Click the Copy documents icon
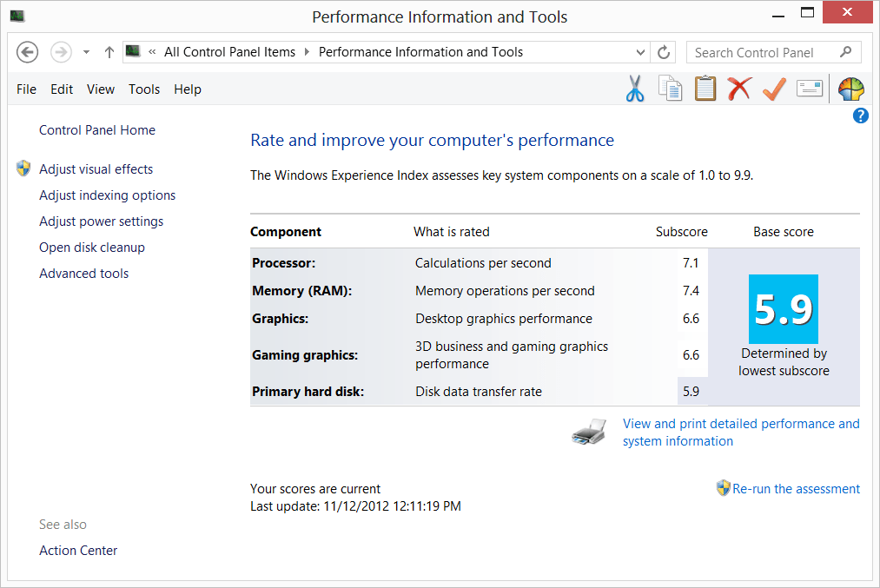The width and height of the screenshot is (880, 588). point(670,89)
